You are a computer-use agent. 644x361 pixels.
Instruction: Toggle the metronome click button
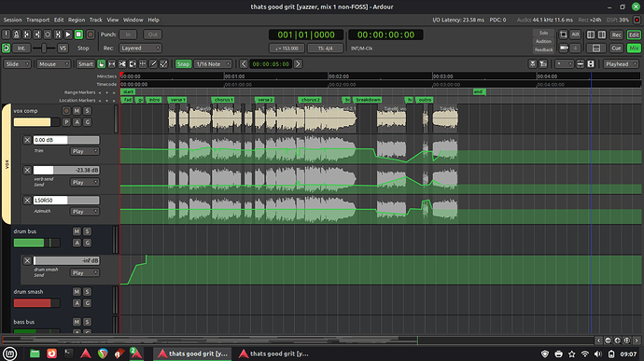17,35
